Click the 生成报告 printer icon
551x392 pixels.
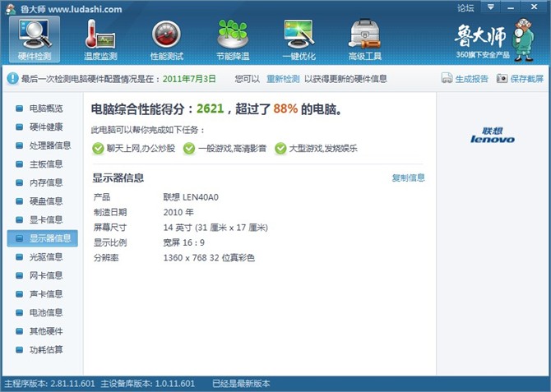(x=447, y=78)
